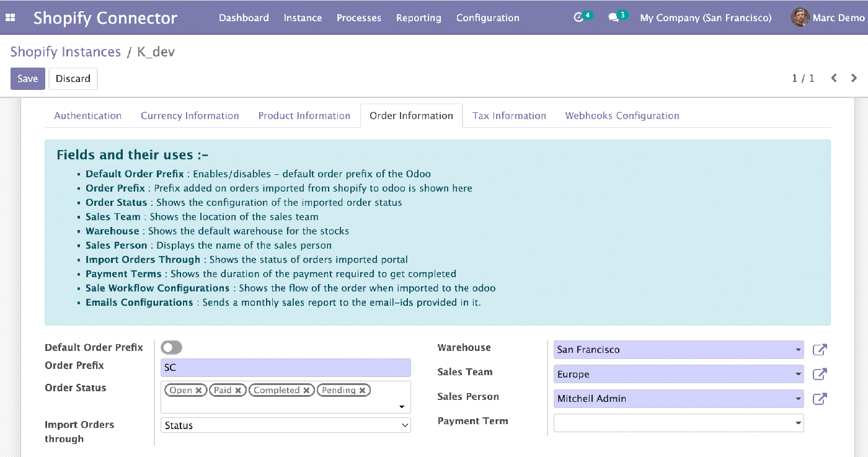Click the Discard button
This screenshot has width=868, height=457.
point(73,79)
